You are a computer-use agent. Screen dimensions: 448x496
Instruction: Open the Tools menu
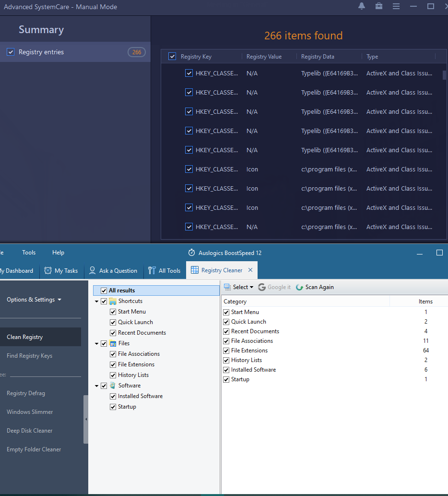coord(29,253)
